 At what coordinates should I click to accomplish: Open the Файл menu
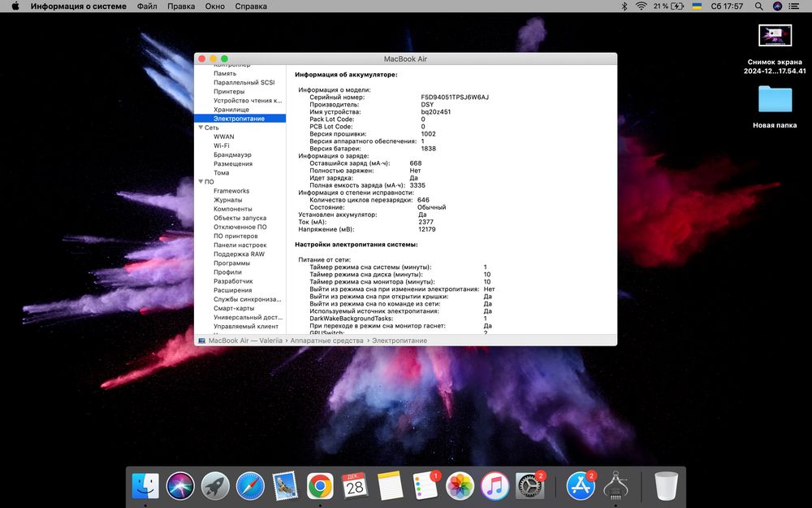tap(147, 7)
